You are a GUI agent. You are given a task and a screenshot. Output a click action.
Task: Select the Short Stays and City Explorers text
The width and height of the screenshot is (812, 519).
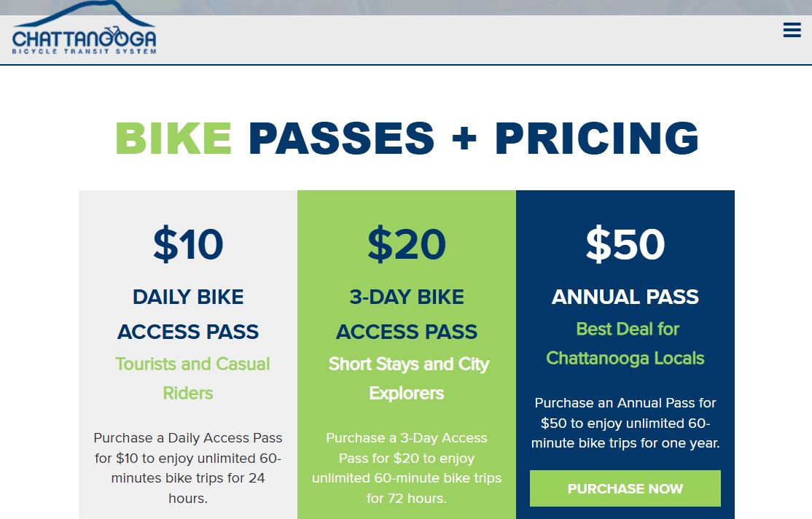point(408,378)
